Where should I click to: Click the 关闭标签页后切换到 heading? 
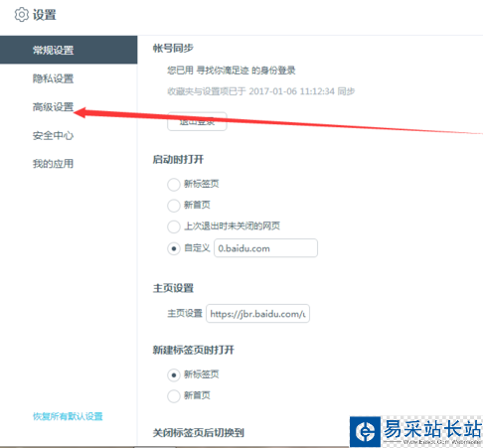click(x=199, y=433)
